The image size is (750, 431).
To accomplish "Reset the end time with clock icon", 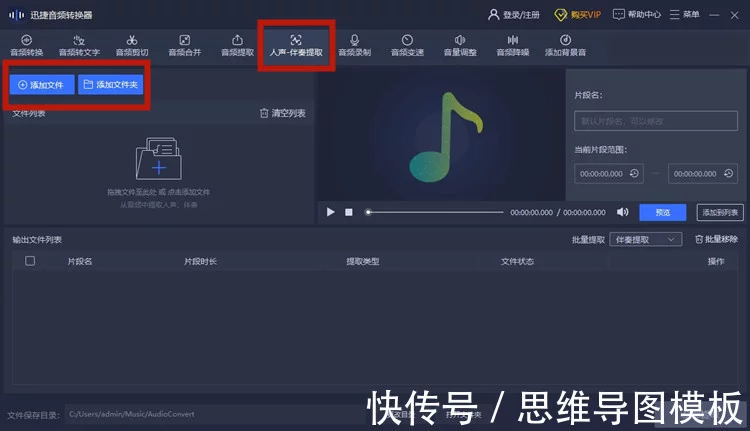I will click(728, 174).
